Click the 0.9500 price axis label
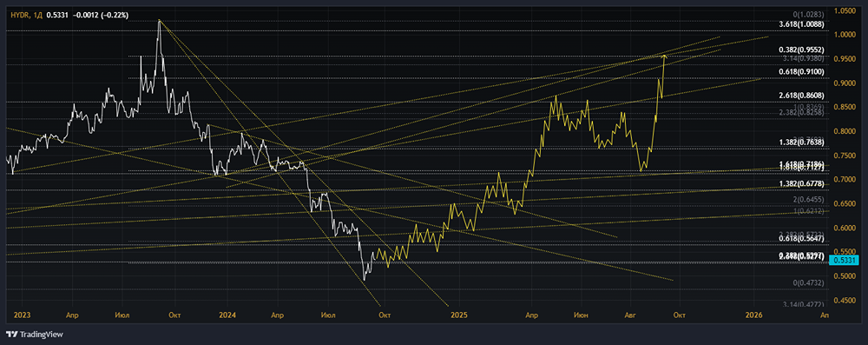Image resolution: width=868 pixels, height=345 pixels. pyautogui.click(x=845, y=59)
